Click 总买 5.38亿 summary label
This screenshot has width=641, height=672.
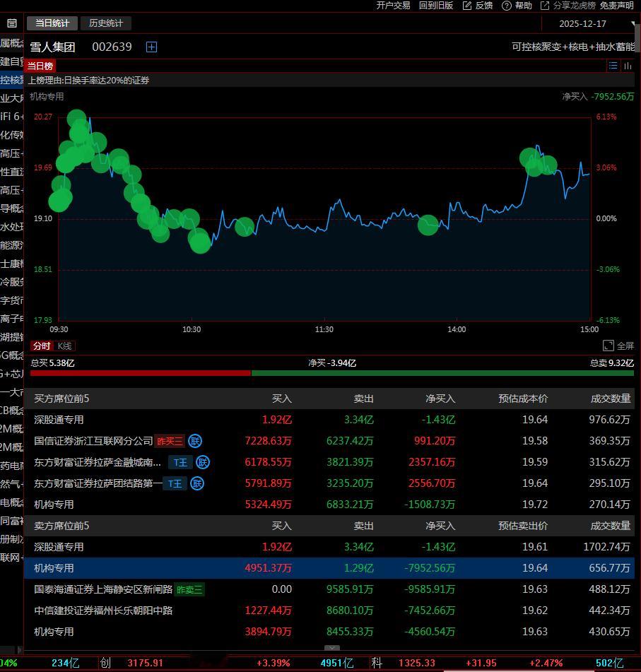(52, 363)
